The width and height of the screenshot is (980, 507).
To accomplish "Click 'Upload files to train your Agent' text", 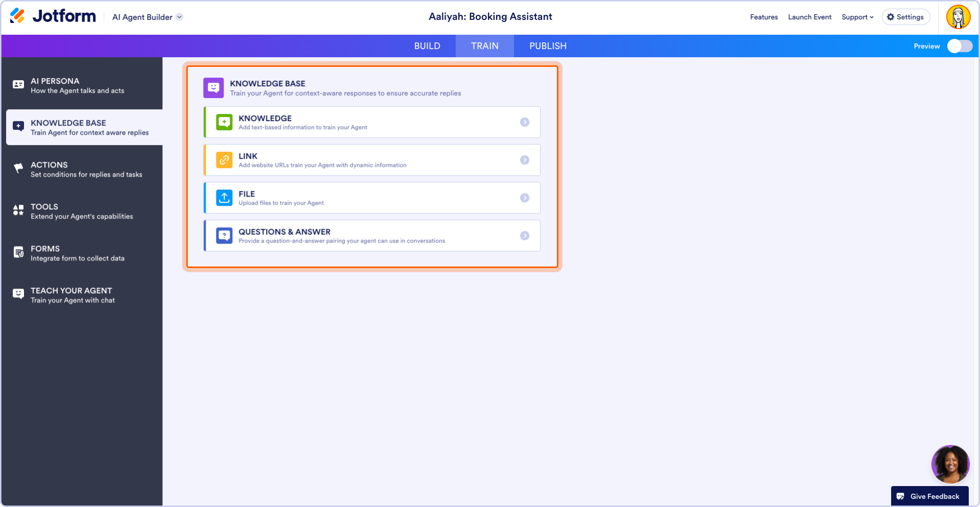I will pos(281,203).
